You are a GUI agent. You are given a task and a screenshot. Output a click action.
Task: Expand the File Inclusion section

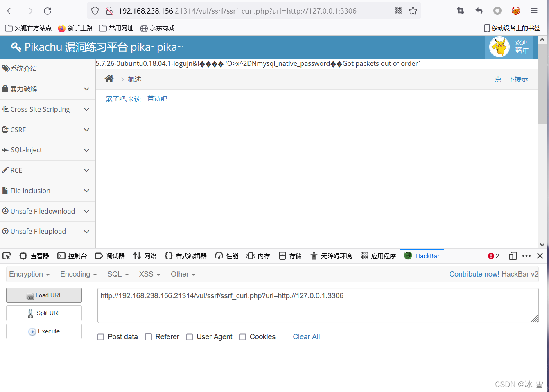pyautogui.click(x=47, y=191)
